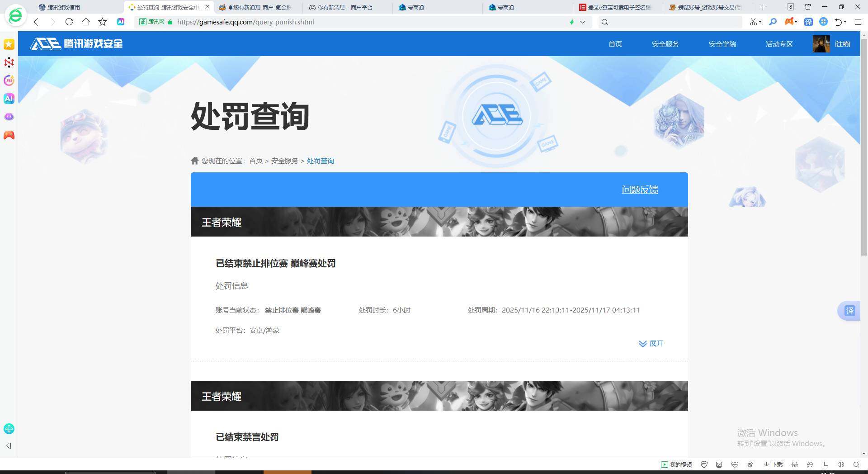Click the page search magnifier icon
Screen dimensions: 868x474
coord(773,22)
